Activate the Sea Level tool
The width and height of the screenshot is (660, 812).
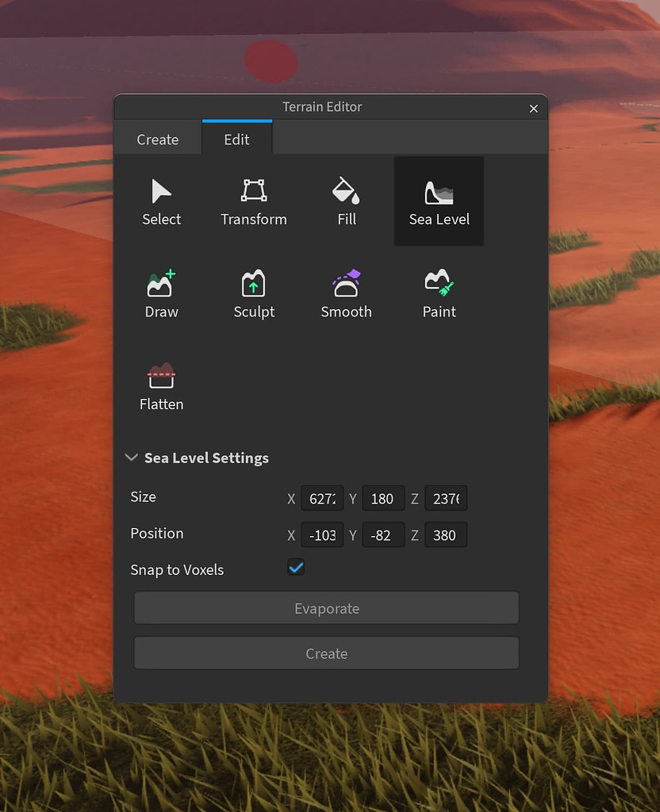439,200
